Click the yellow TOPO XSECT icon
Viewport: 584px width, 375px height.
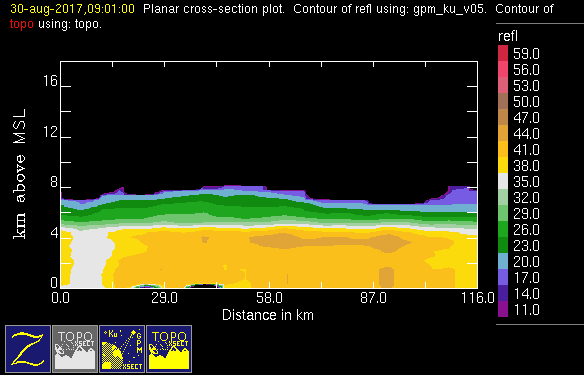169,349
